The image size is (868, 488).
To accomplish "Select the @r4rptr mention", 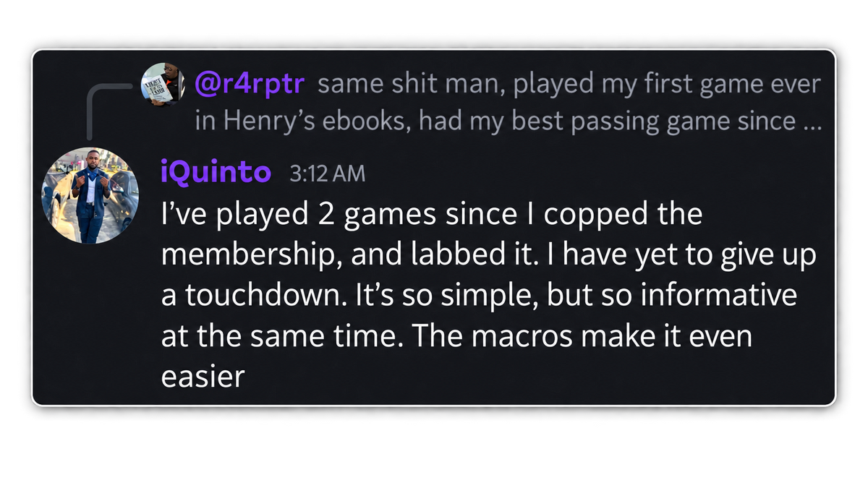I will (251, 85).
